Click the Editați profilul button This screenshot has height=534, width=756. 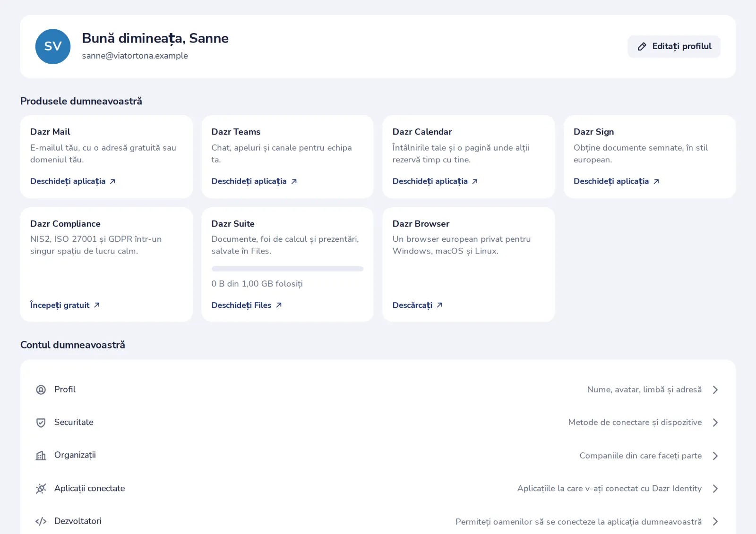pos(674,46)
